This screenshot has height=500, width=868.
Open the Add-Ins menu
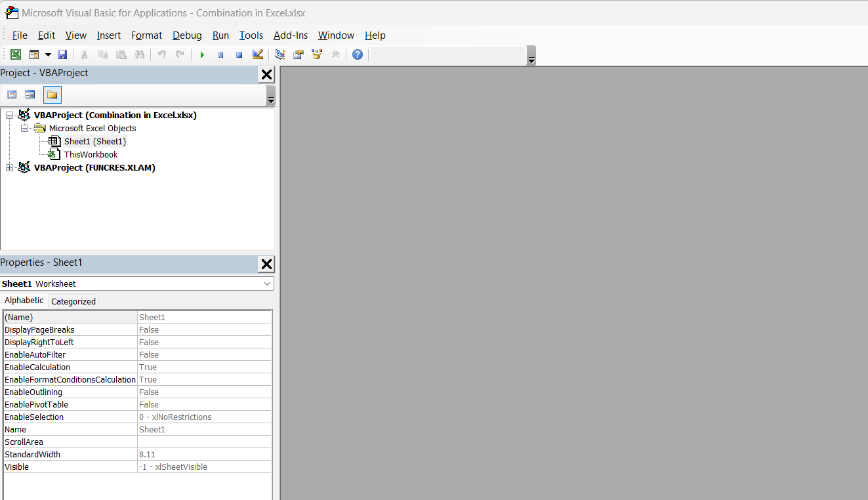click(x=291, y=35)
